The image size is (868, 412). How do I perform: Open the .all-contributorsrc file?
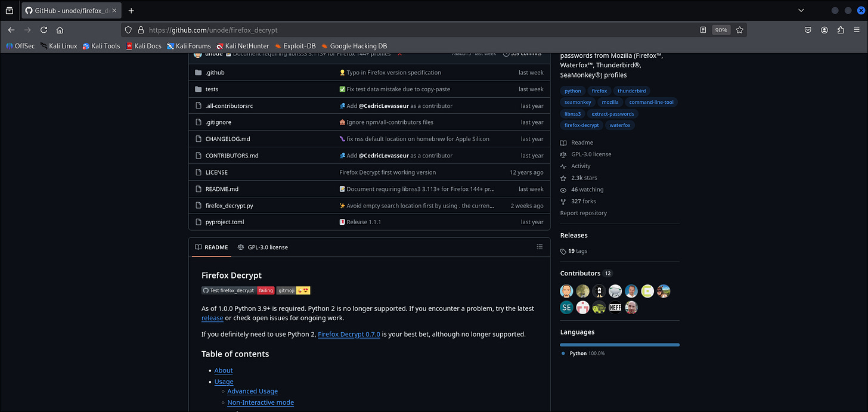229,106
